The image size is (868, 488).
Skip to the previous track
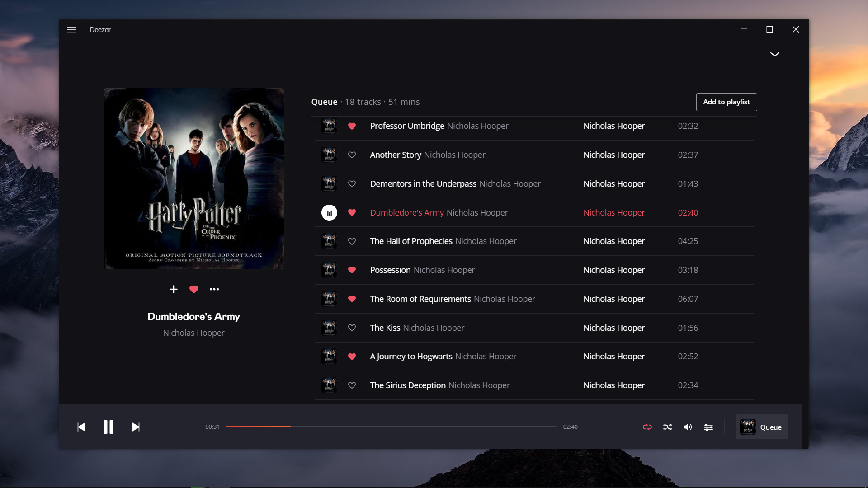pos(81,427)
